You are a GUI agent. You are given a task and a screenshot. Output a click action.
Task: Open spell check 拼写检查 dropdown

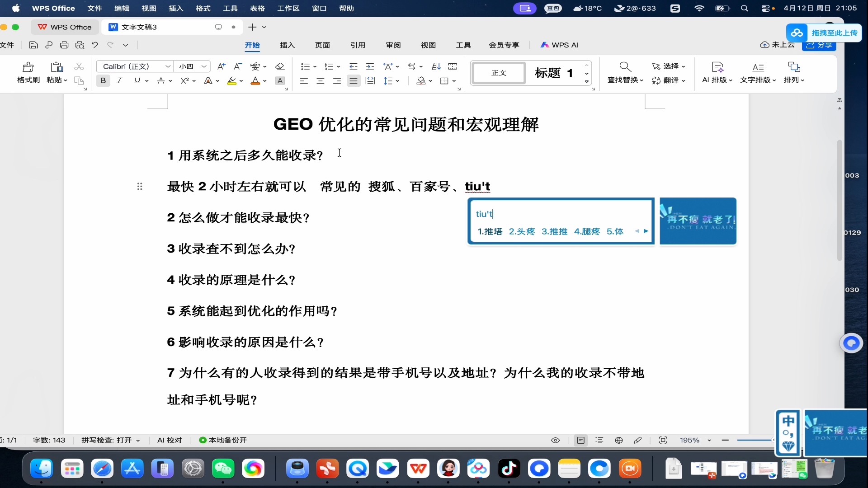110,440
